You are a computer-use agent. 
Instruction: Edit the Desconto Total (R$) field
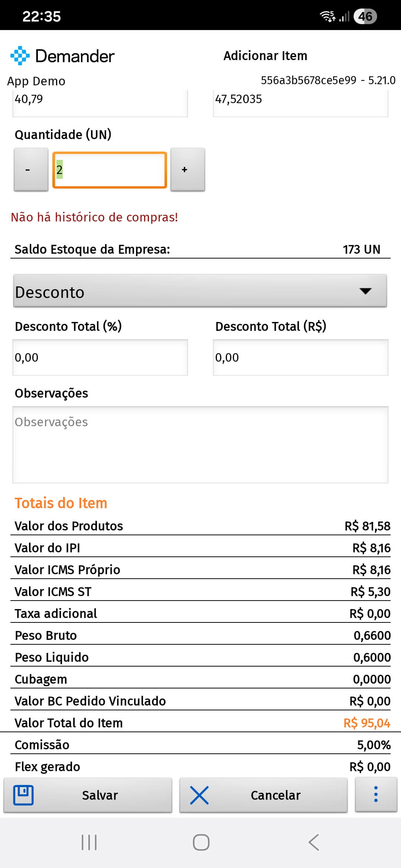(300, 358)
